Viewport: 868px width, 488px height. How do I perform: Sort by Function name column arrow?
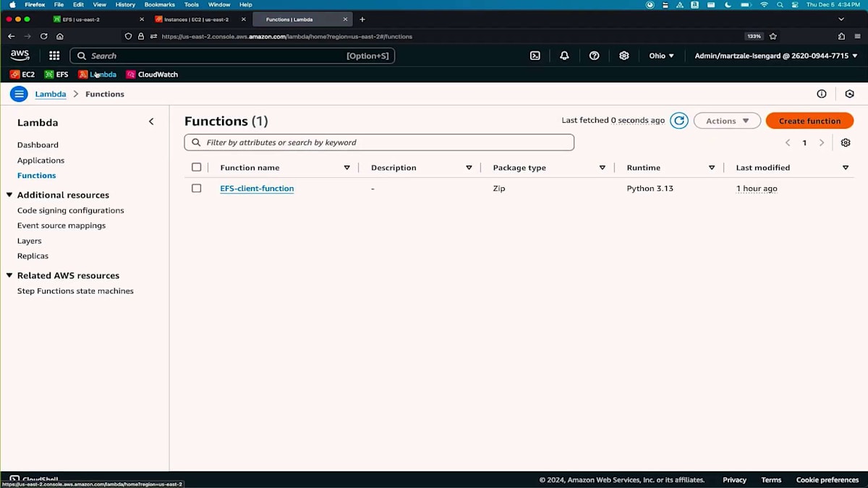[347, 168]
